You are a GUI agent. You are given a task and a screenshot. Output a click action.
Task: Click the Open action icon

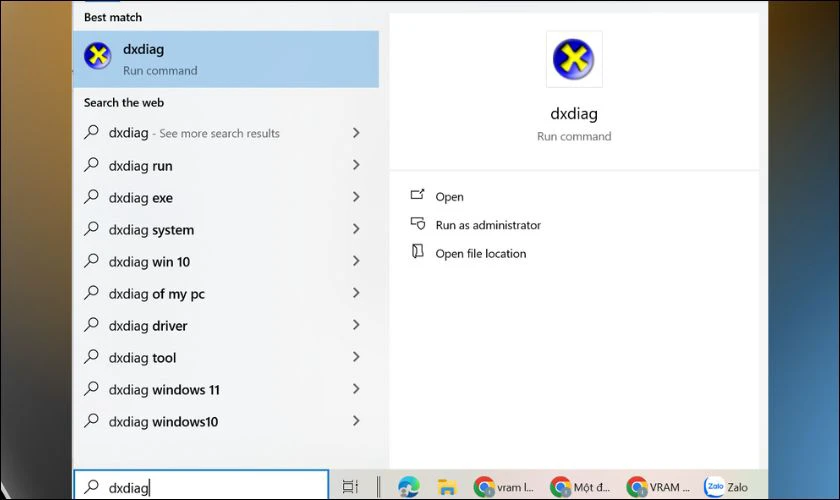pos(417,195)
